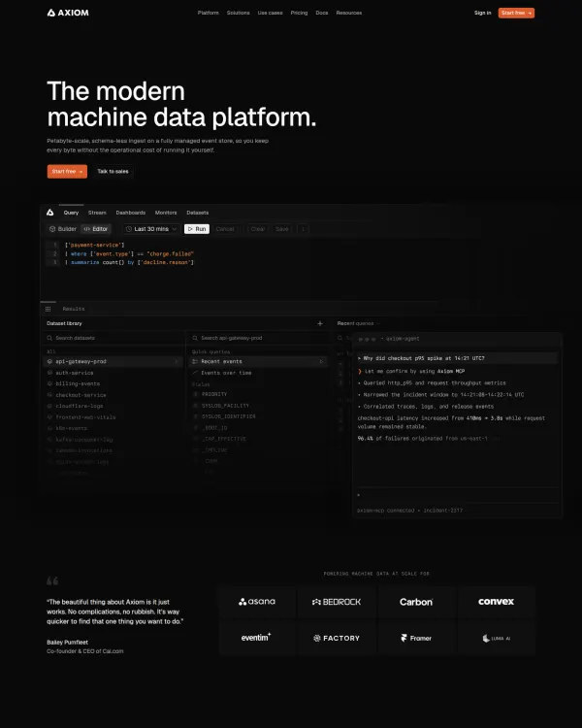Click the eventim logo tile
Image resolution: width=582 pixels, height=728 pixels.
[x=257, y=639]
